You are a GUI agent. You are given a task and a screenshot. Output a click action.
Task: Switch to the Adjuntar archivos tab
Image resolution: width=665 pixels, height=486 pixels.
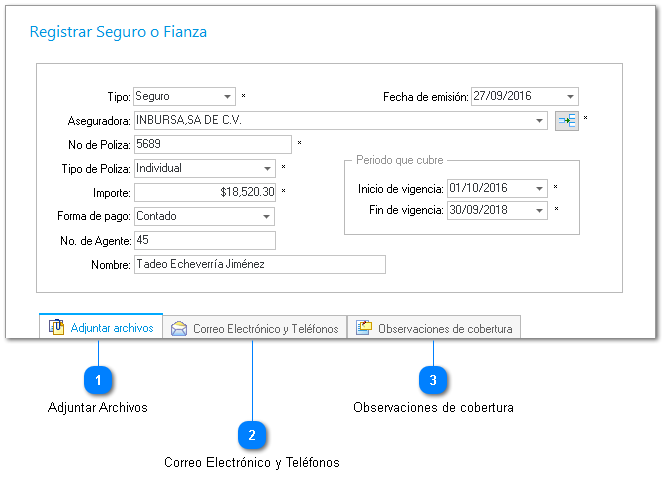(101, 328)
